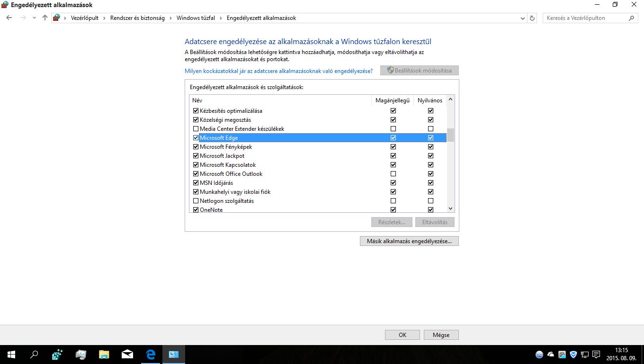This screenshot has height=364, width=644.
Task: Open the network tray icon
Action: (585, 355)
